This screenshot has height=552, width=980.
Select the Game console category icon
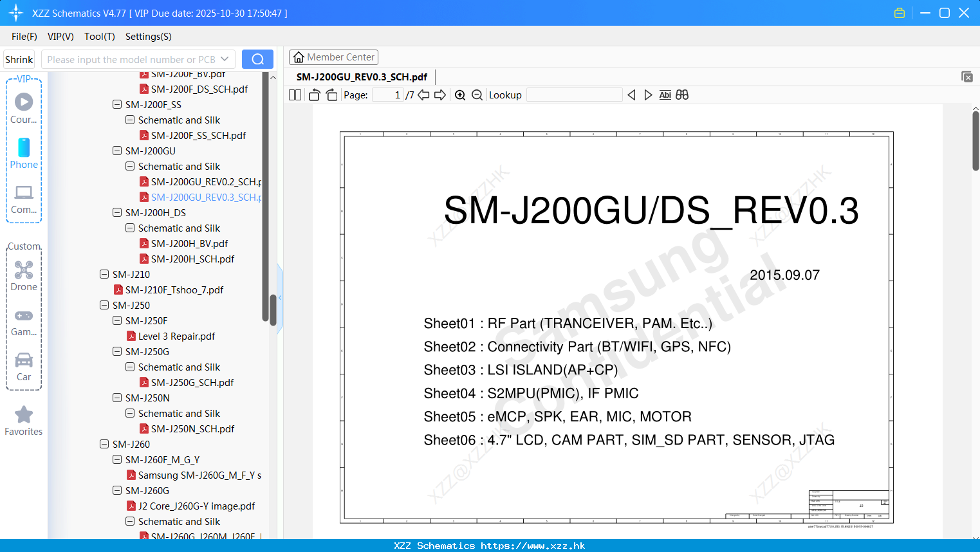(24, 316)
